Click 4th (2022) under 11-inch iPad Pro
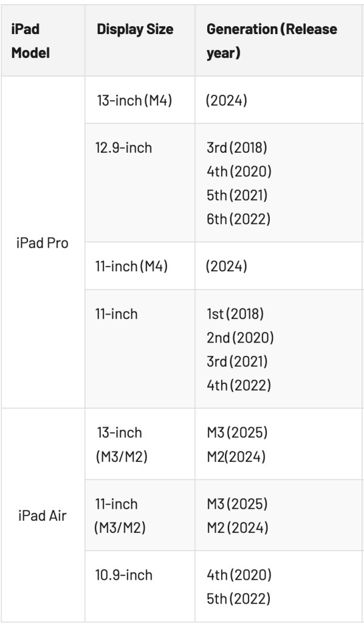 (239, 385)
